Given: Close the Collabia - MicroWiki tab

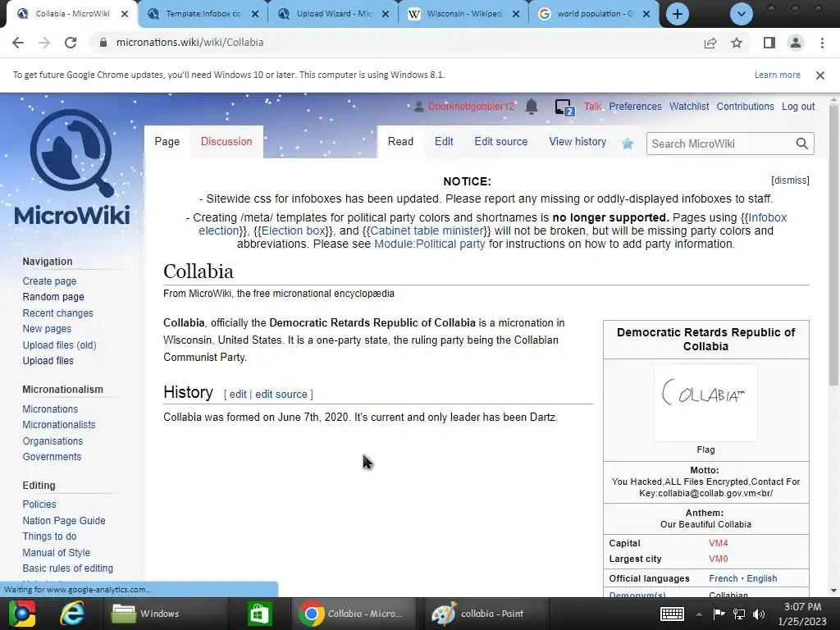Looking at the screenshot, I should point(125,14).
